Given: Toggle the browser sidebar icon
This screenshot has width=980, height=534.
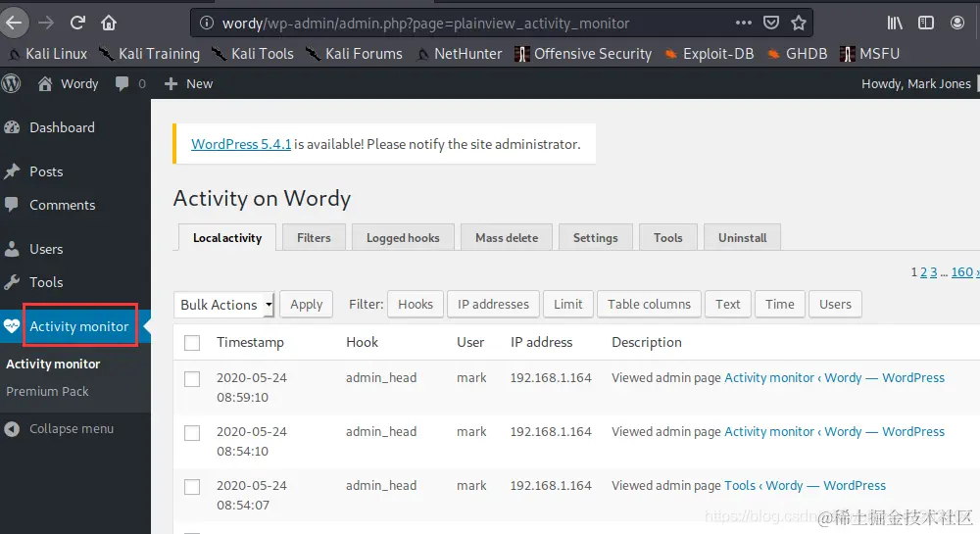Looking at the screenshot, I should click(x=926, y=24).
